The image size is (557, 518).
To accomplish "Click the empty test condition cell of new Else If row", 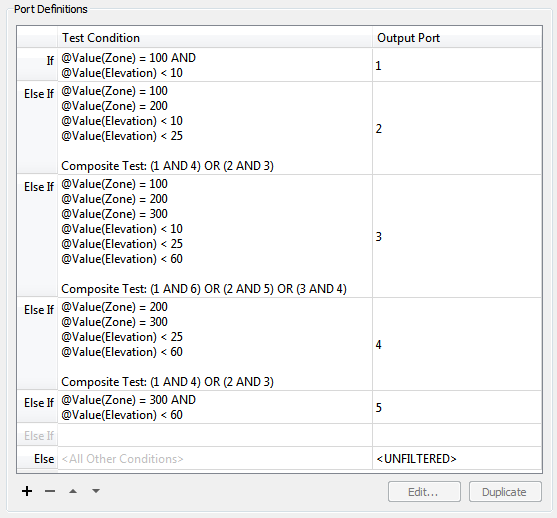I will (215, 435).
